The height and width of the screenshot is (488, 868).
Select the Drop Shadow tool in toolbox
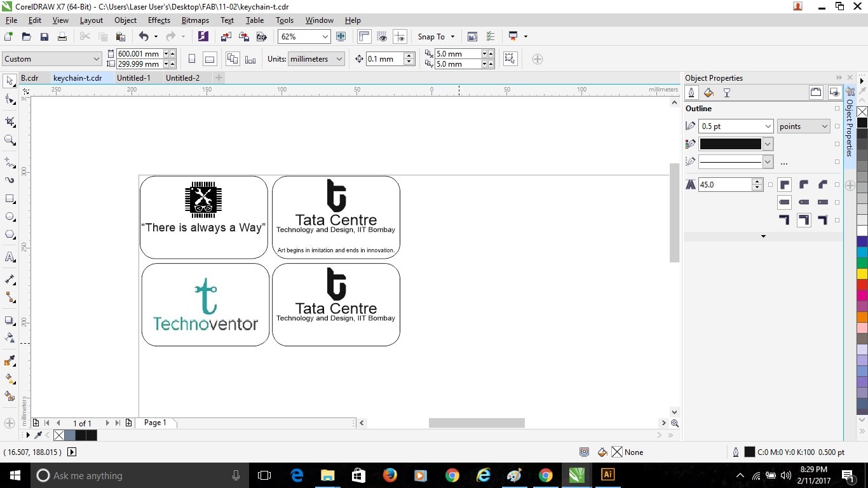(10, 320)
